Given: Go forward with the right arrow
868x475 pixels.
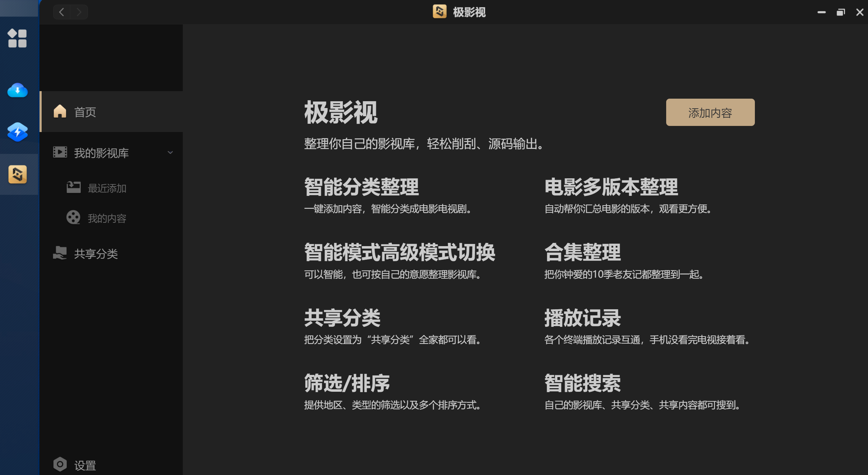Looking at the screenshot, I should point(79,12).
